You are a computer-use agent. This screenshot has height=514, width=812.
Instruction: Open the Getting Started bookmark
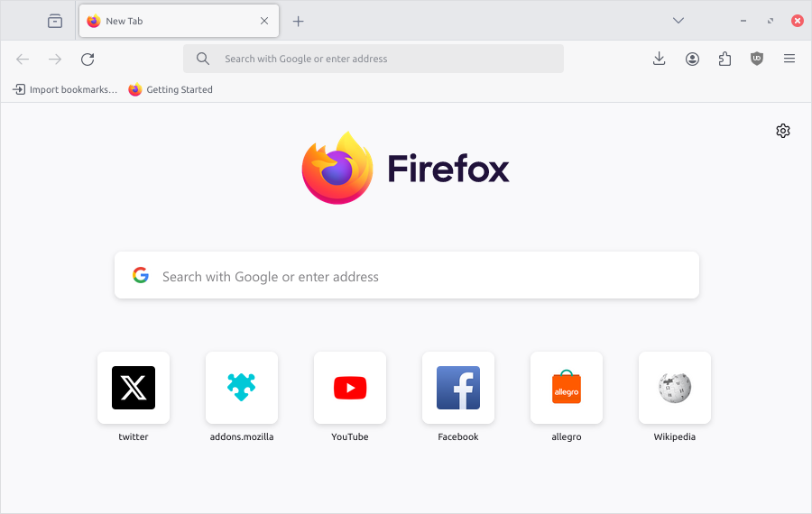point(171,89)
